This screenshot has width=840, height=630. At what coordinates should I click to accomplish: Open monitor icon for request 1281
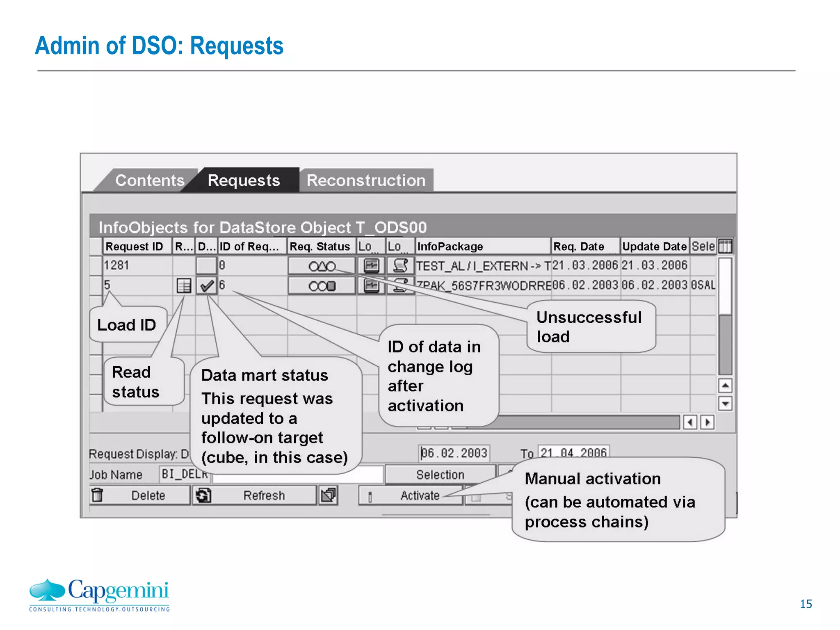pyautogui.click(x=371, y=266)
